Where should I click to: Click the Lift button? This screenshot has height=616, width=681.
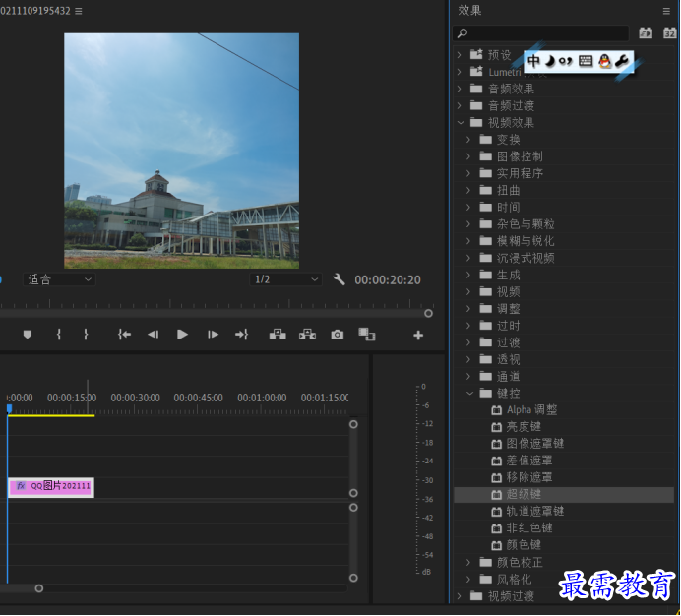click(278, 334)
